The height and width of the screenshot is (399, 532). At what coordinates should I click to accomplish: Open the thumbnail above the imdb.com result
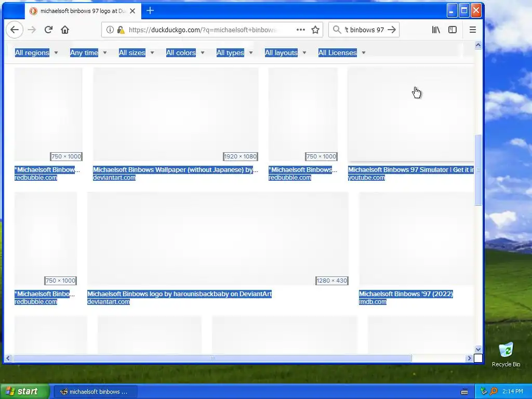click(416, 238)
